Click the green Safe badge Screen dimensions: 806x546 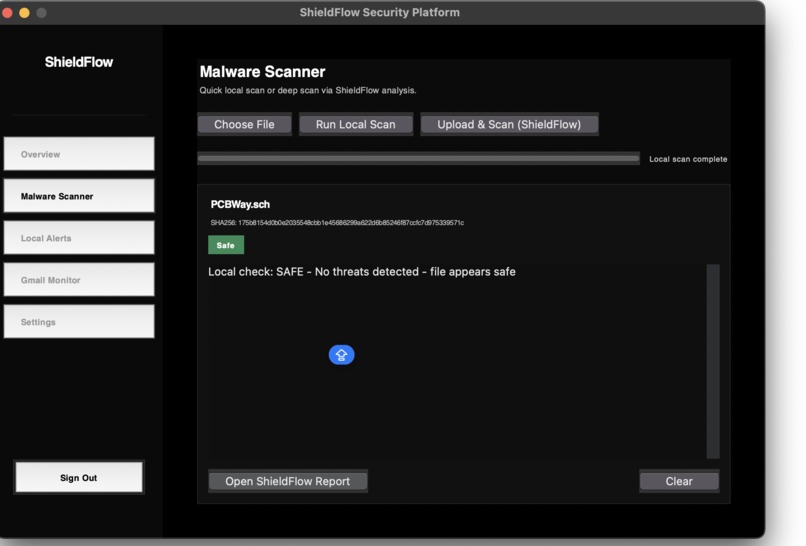(226, 245)
